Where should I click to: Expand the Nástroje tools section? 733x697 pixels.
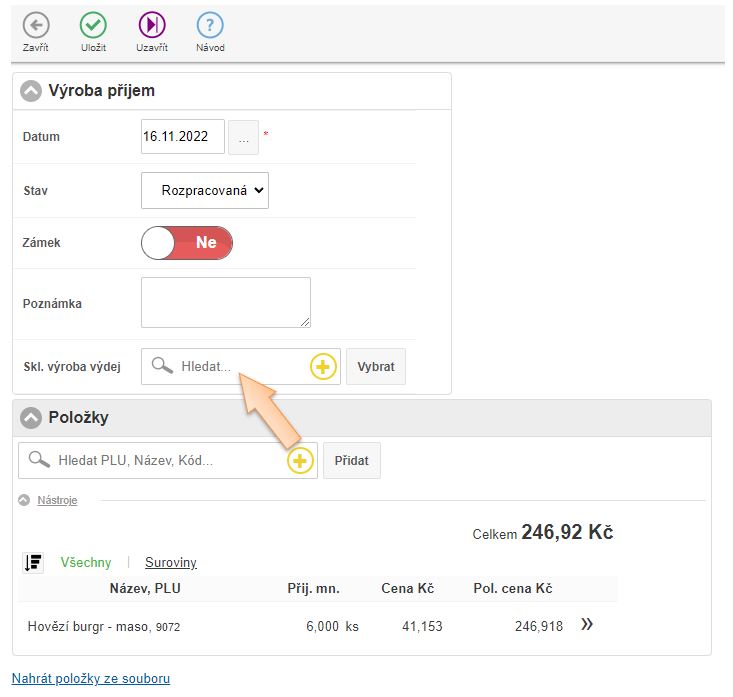[x=56, y=500]
